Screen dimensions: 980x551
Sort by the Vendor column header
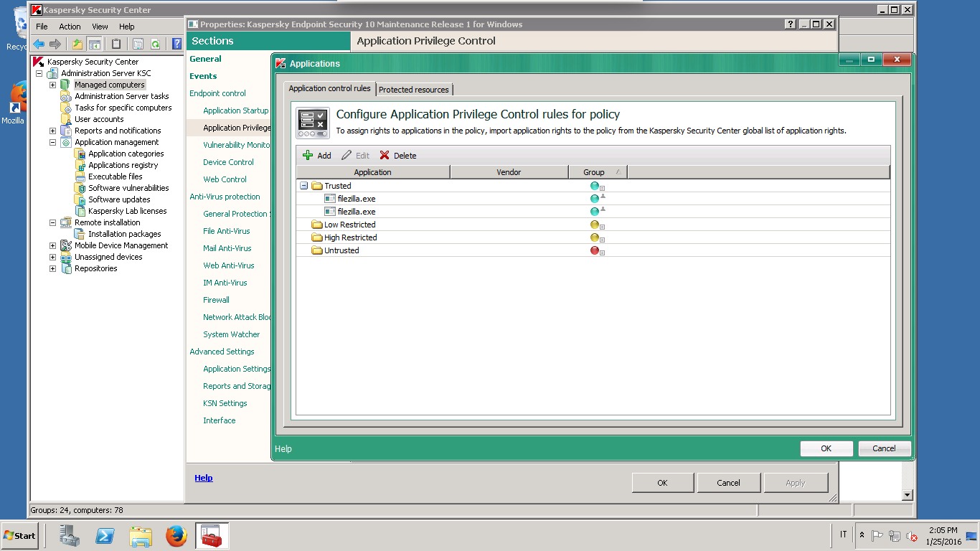(x=509, y=172)
